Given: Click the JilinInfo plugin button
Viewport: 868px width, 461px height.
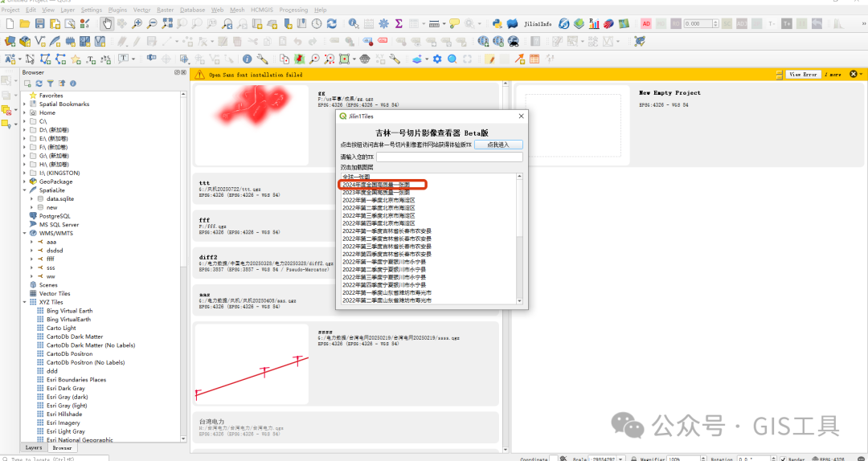Looking at the screenshot, I should click(538, 24).
